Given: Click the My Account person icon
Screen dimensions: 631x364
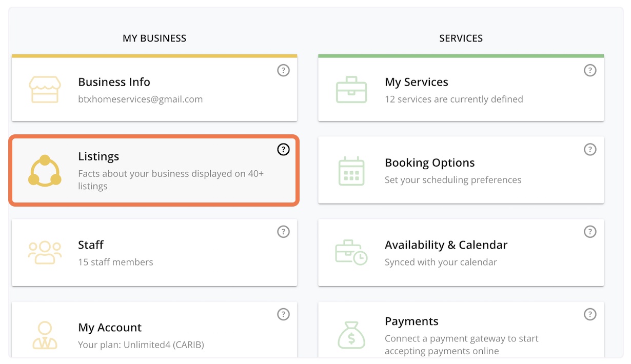Looking at the screenshot, I should (45, 335).
